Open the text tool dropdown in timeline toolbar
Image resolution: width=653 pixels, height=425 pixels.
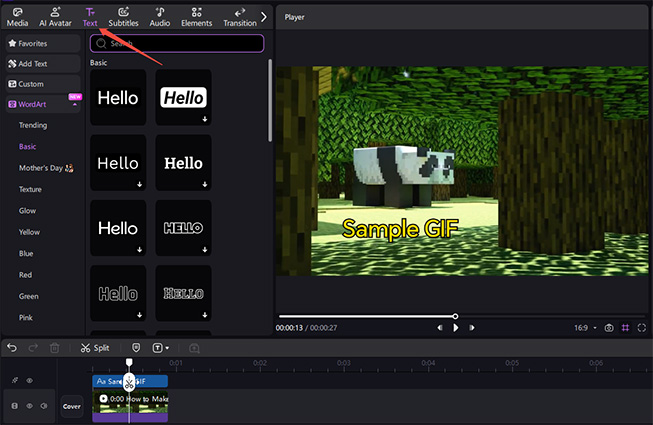(x=161, y=348)
